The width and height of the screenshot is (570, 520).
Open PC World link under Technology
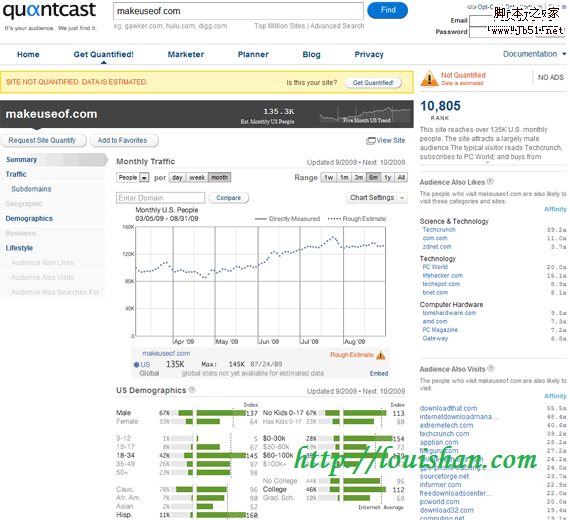click(435, 267)
